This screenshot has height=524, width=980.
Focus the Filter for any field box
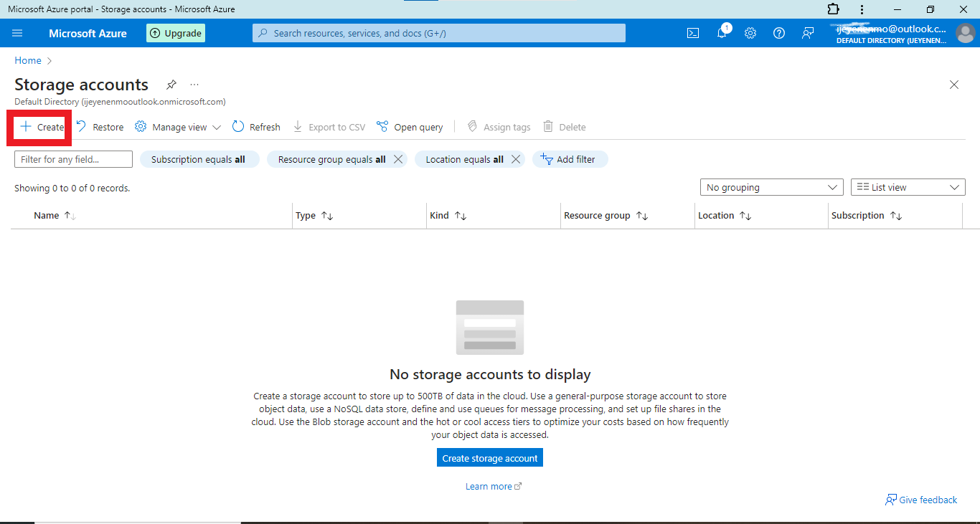74,159
